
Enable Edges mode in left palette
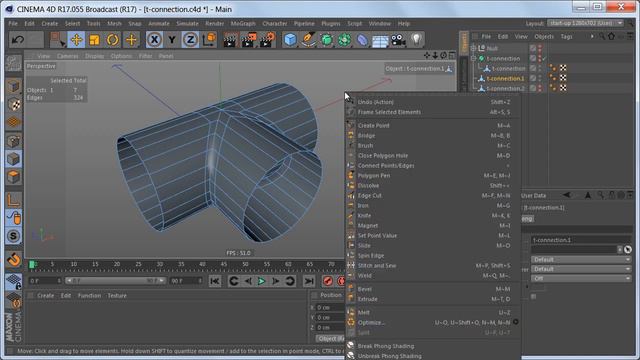13,159
